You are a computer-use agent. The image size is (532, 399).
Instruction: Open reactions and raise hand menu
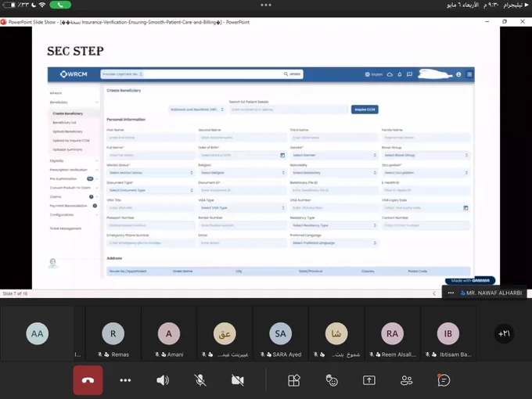point(332,380)
